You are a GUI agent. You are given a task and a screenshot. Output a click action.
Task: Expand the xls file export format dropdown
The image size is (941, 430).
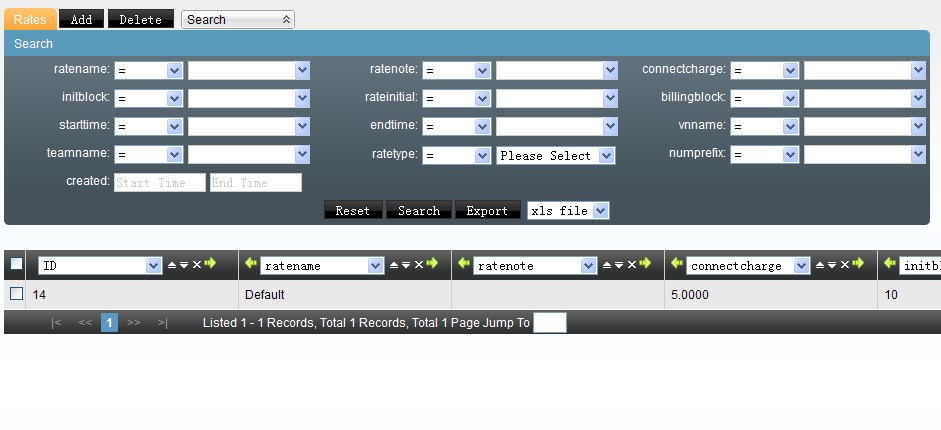(567, 211)
